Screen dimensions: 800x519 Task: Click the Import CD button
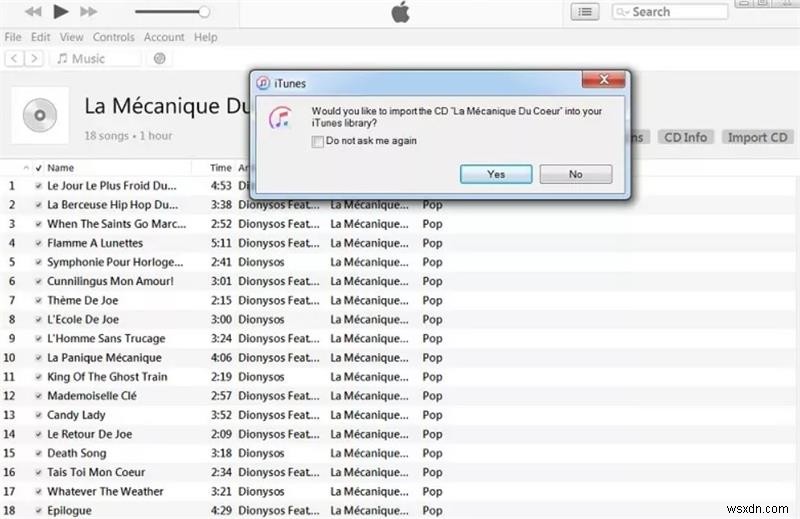757,137
